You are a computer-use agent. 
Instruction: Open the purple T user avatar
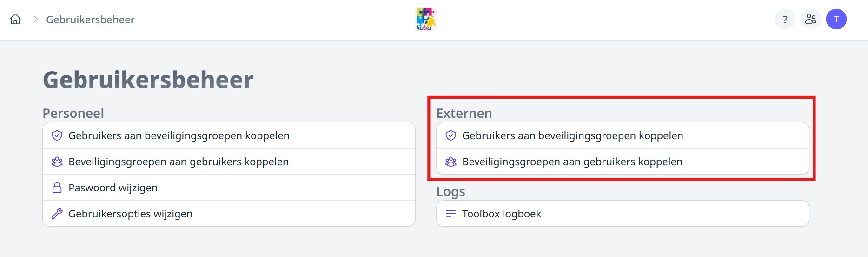(x=836, y=19)
